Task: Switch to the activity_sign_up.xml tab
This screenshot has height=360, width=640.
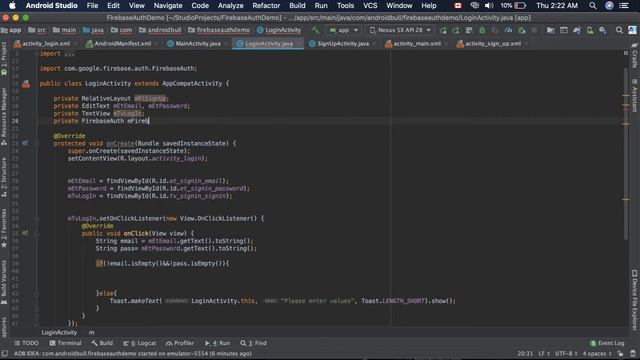Action: [489, 44]
